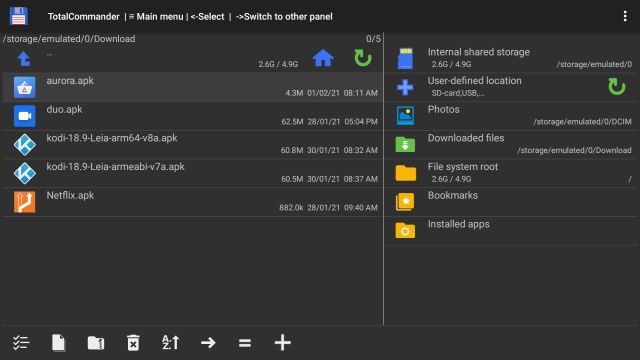Tap the Total Commander floppy disk logo

pyautogui.click(x=18, y=16)
